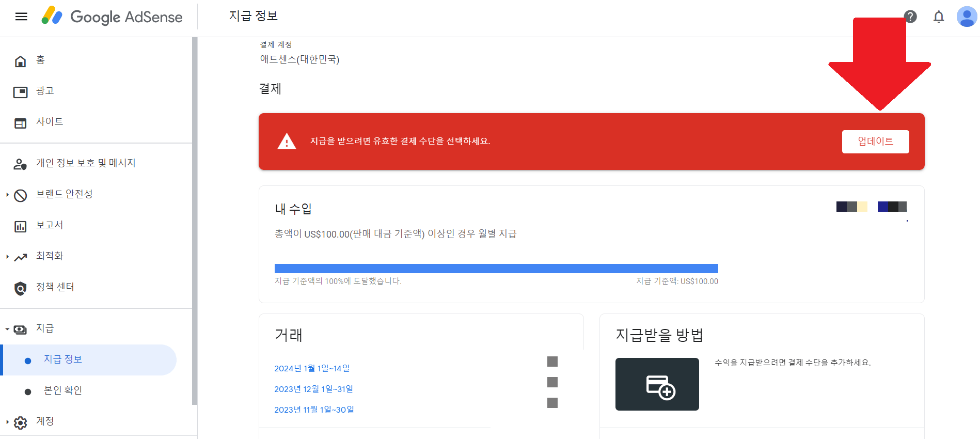Open 2023년 11월 1일~30일 transaction
This screenshot has height=439, width=980.
[314, 410]
